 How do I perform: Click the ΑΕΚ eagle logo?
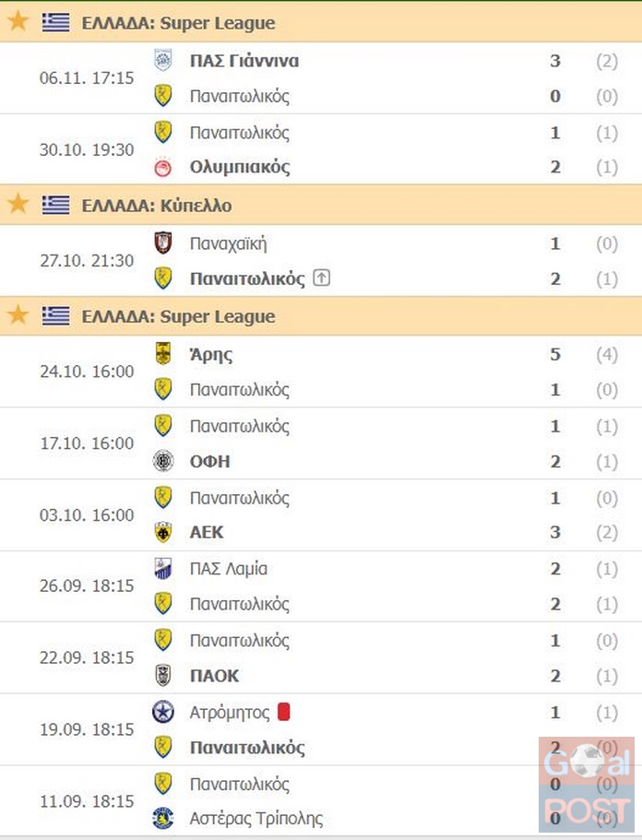click(163, 532)
